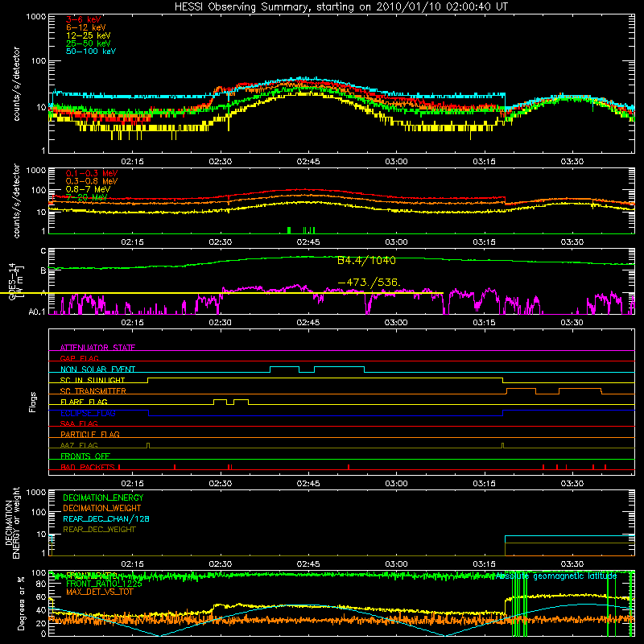This screenshot has width=644, height=644.
Task: Select the DECIMATION ENERGY or weight axis title
Action: (12, 522)
